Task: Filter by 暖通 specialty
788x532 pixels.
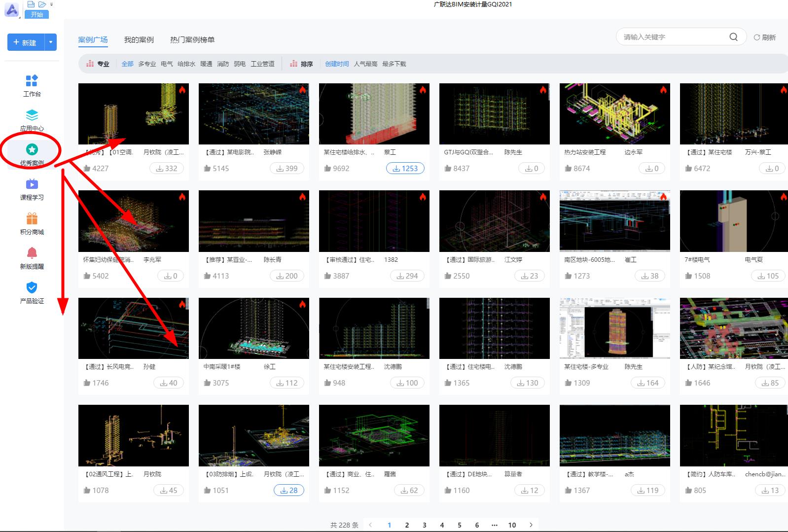Action: [206, 64]
